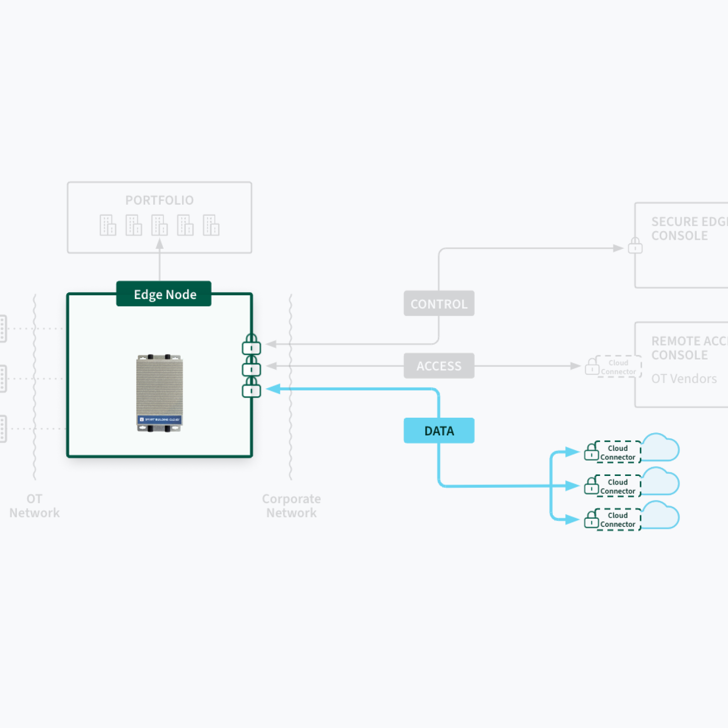
Task: Click the bottom blue cloud icon
Action: point(661,515)
